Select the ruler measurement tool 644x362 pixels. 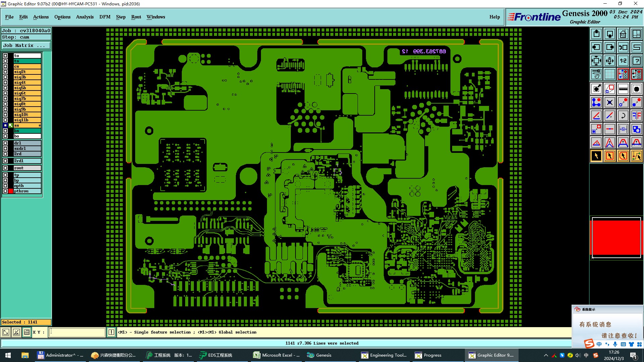pos(623,89)
